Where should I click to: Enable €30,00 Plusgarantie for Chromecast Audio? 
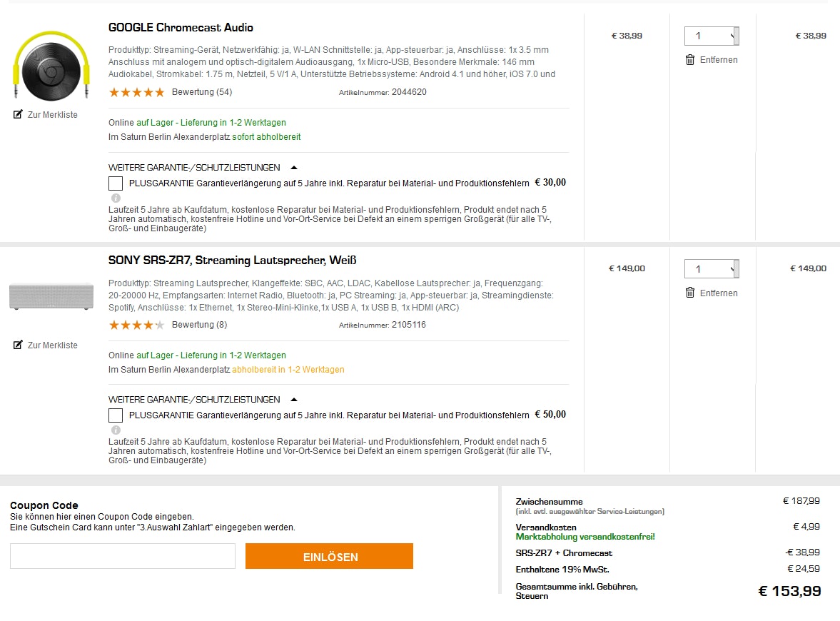click(x=116, y=183)
